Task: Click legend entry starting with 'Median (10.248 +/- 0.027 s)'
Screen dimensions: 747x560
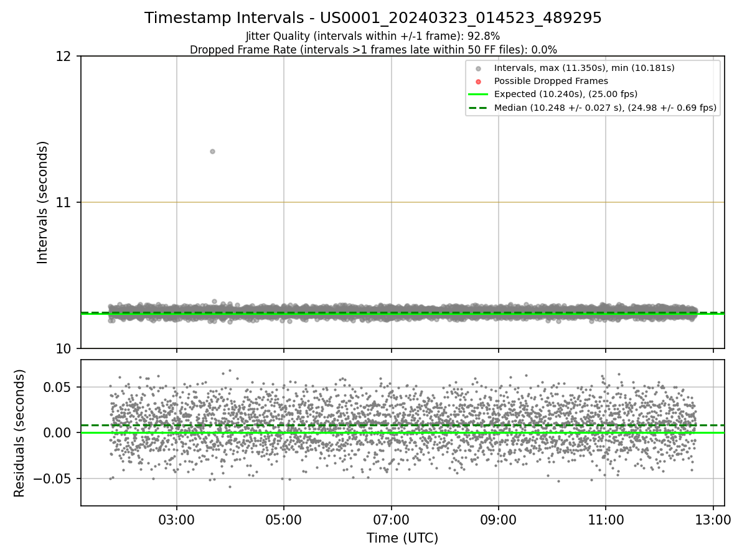Action: (605, 108)
